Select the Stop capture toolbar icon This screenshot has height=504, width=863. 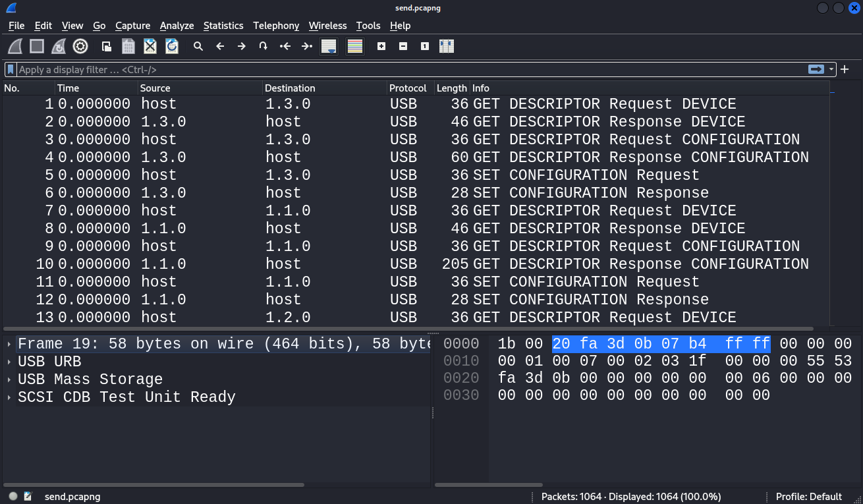point(37,46)
